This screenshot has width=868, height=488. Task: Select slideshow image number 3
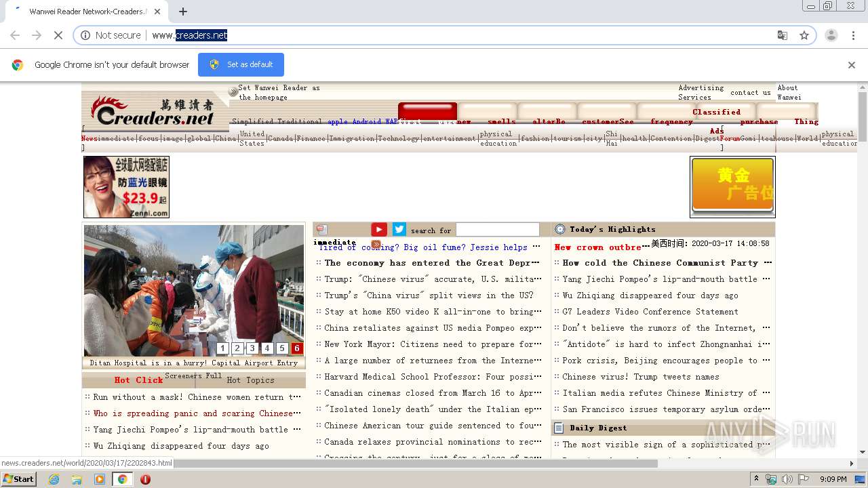tap(252, 348)
